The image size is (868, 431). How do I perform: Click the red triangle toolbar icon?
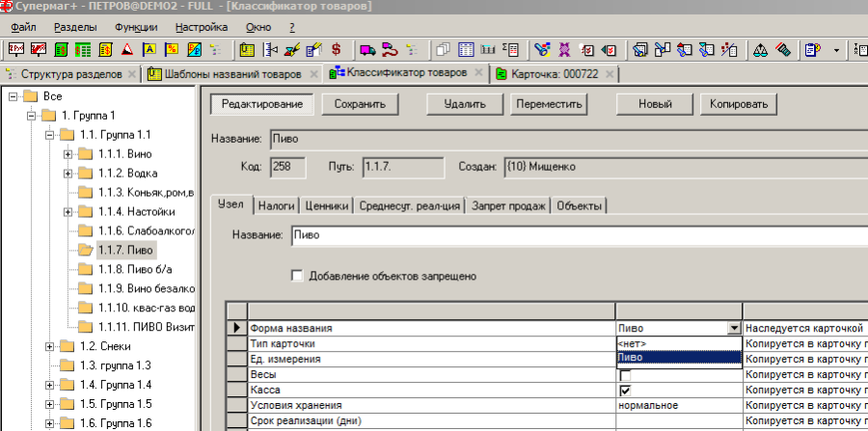pos(127,50)
